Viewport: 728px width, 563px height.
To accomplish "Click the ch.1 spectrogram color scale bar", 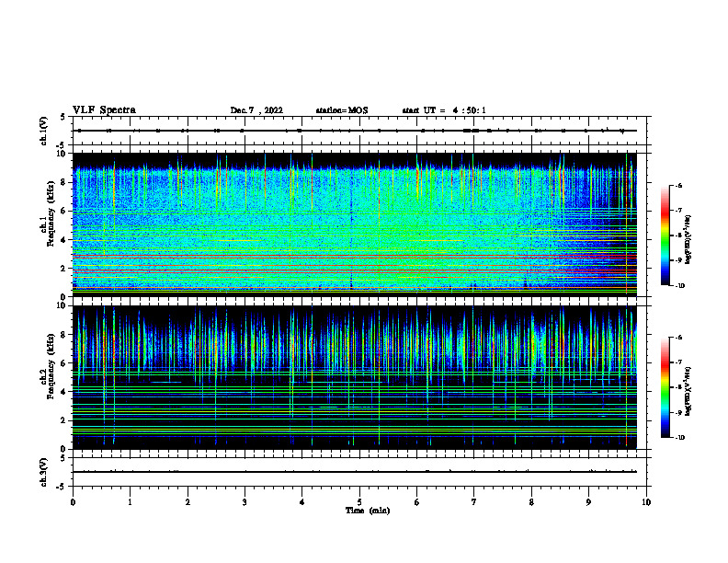I will click(x=665, y=236).
